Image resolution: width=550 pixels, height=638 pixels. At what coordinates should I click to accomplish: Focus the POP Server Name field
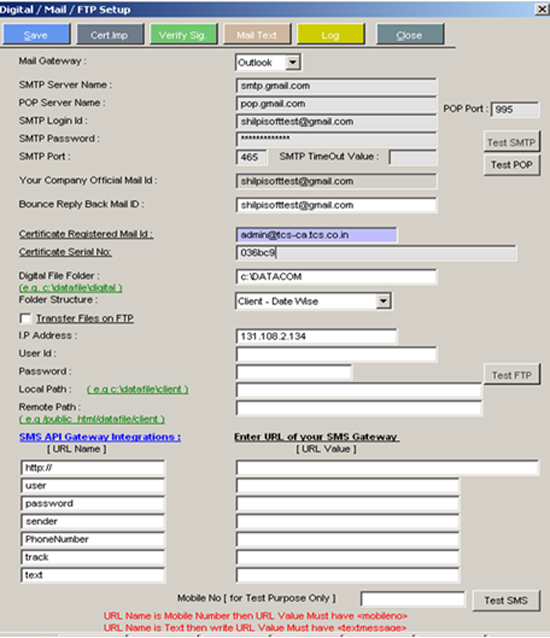coord(336,104)
